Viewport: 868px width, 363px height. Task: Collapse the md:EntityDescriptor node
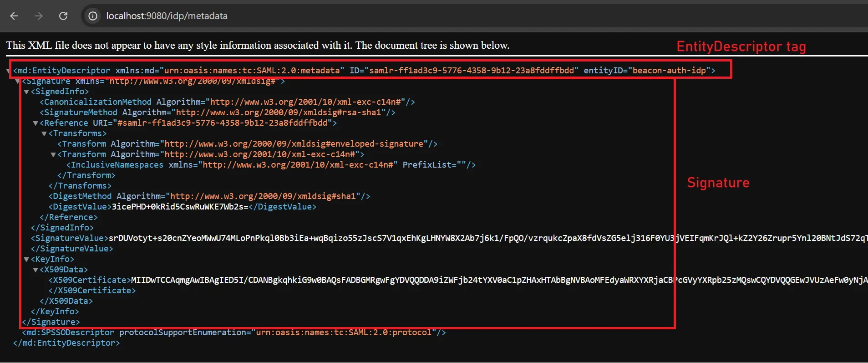click(9, 71)
